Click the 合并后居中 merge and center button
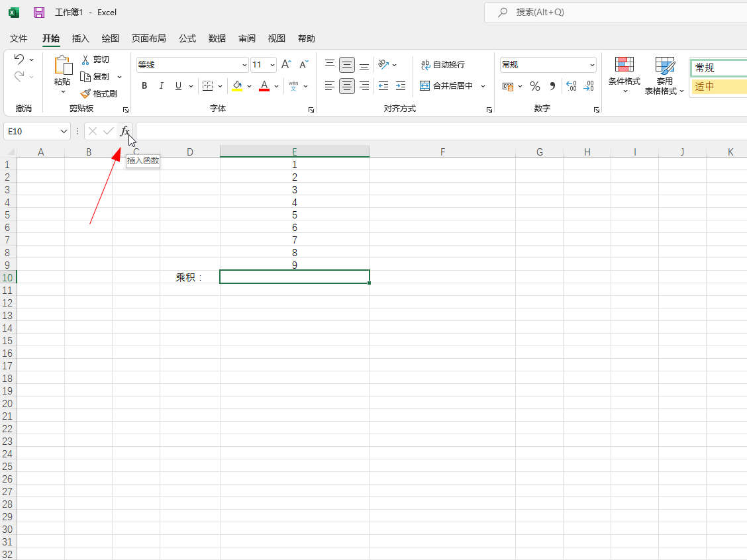This screenshot has width=747, height=560. point(447,86)
